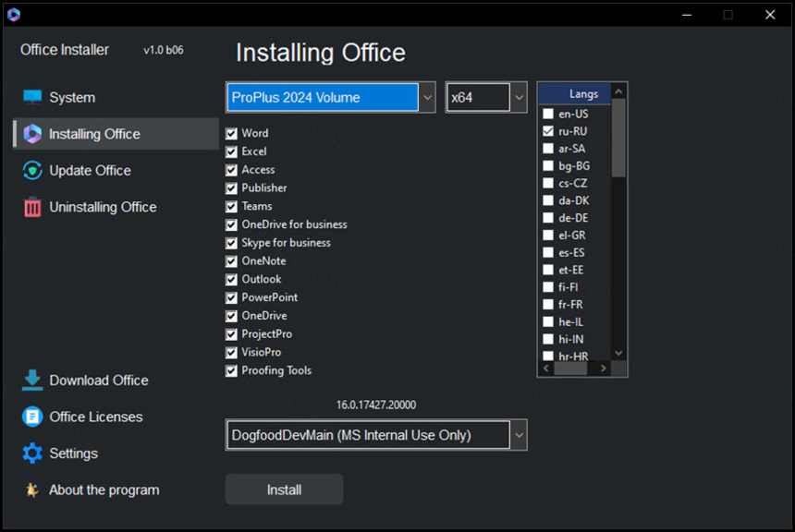Expand the x64 architecture dropdown
Screen dimensions: 795x532
point(519,97)
